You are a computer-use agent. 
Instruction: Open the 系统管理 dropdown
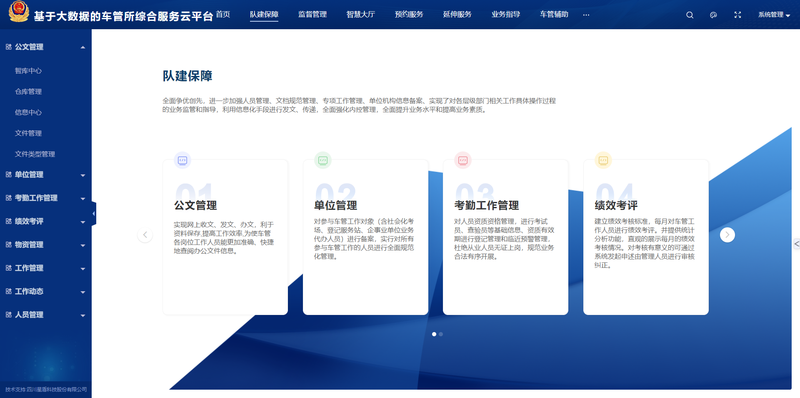(x=774, y=15)
